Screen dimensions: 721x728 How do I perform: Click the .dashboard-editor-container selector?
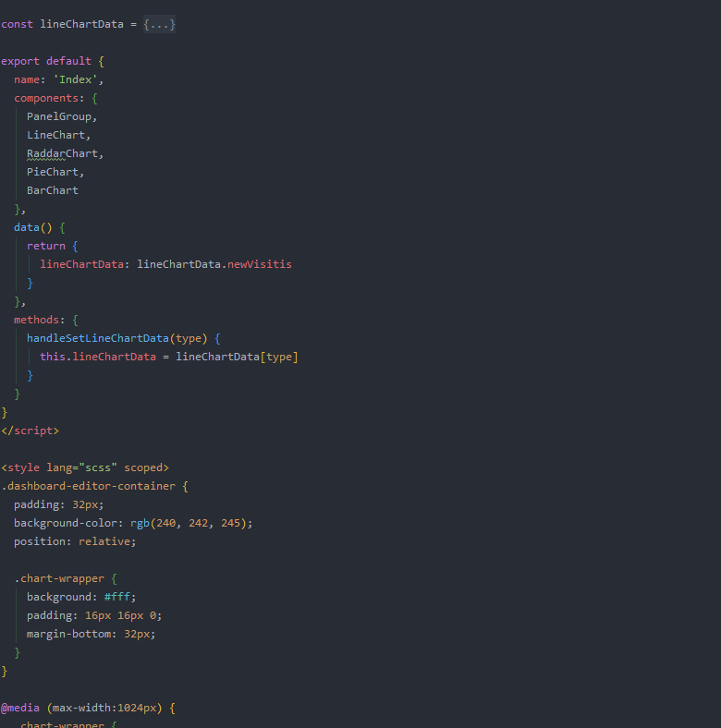pyautogui.click(x=88, y=486)
